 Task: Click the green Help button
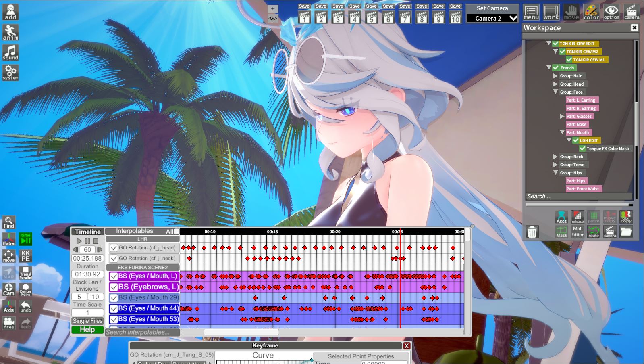[x=87, y=330]
